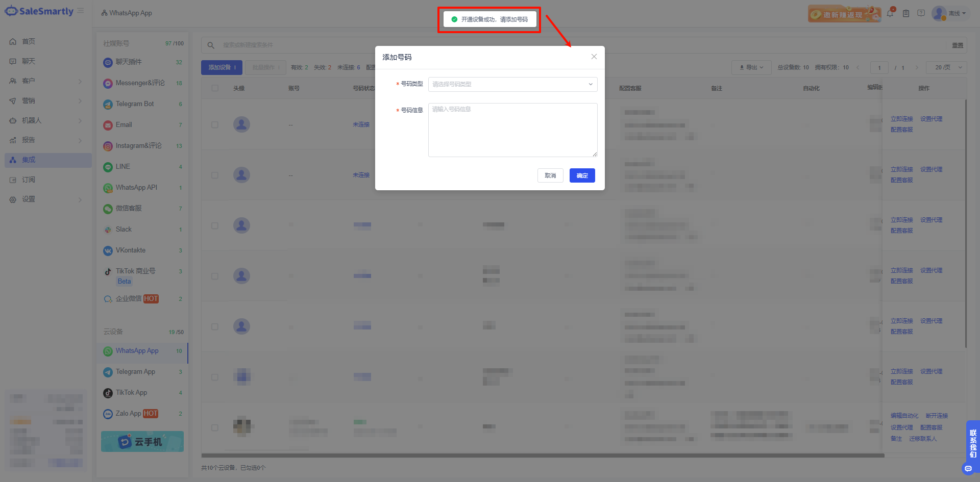The height and width of the screenshot is (482, 980).
Task: Open the notification bell
Action: click(x=890, y=13)
